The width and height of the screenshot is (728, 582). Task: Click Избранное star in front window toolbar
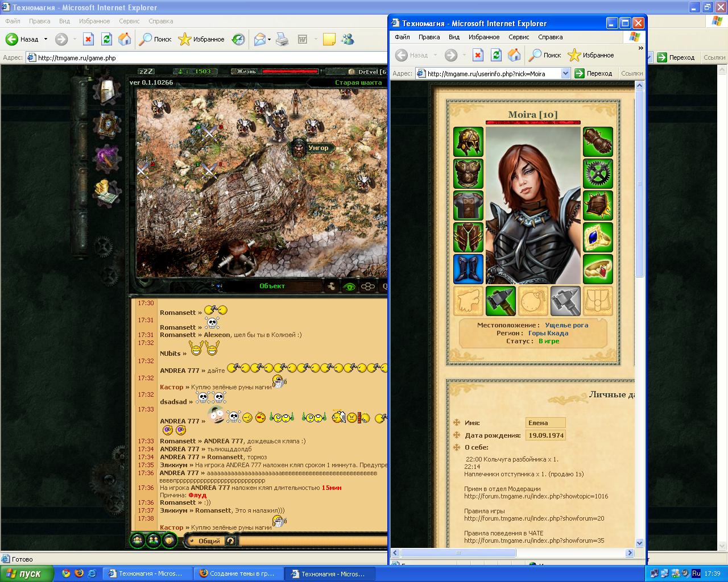tap(591, 55)
